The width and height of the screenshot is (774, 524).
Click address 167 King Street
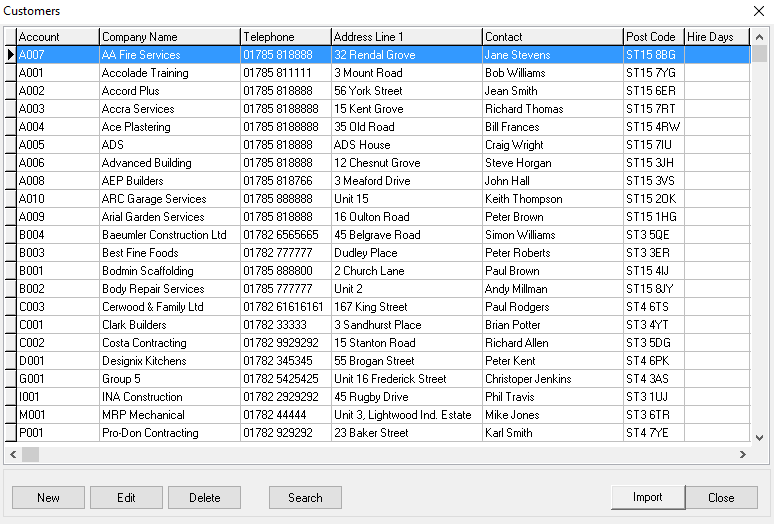[407, 307]
